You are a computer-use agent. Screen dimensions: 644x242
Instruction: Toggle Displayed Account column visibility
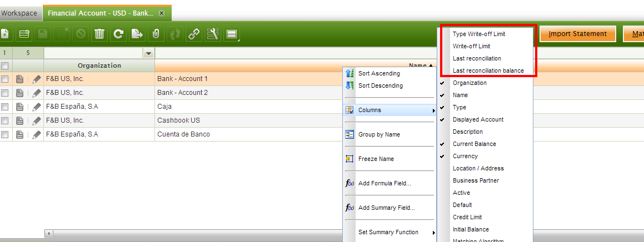[x=485, y=119]
